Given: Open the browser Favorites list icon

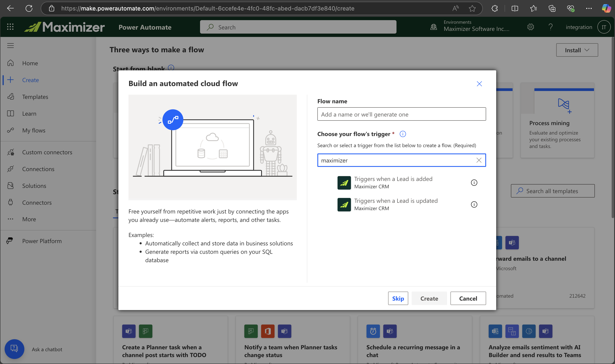Looking at the screenshot, I should pos(533,8).
